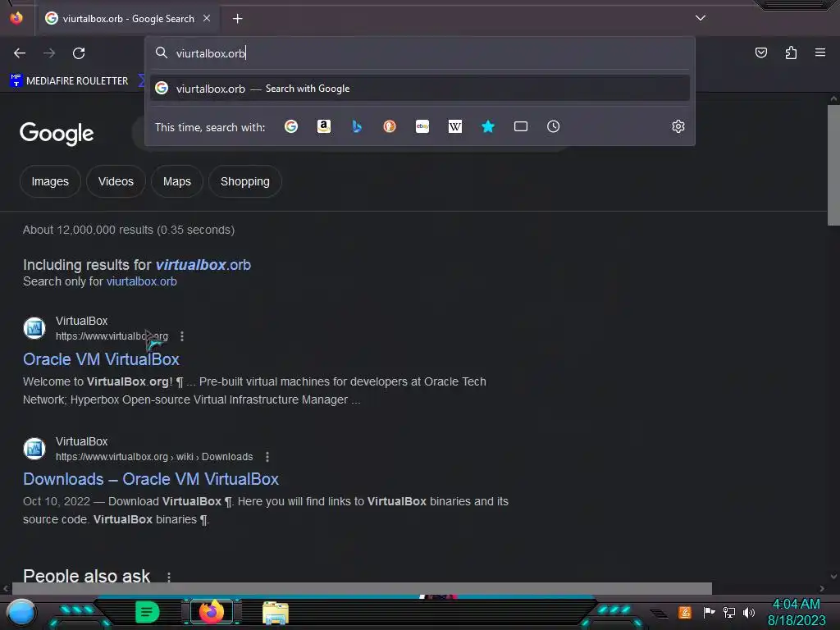
Task: Search this time with Bing
Action: pos(357,126)
